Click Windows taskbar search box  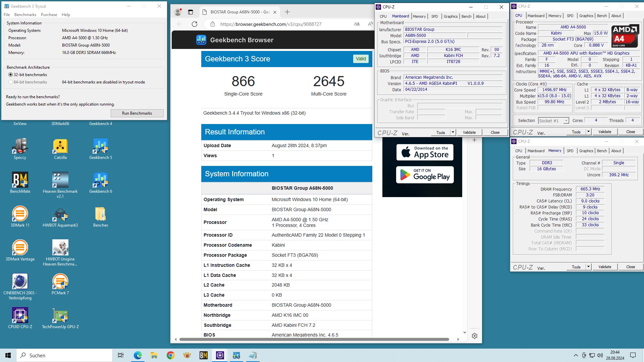64,355
